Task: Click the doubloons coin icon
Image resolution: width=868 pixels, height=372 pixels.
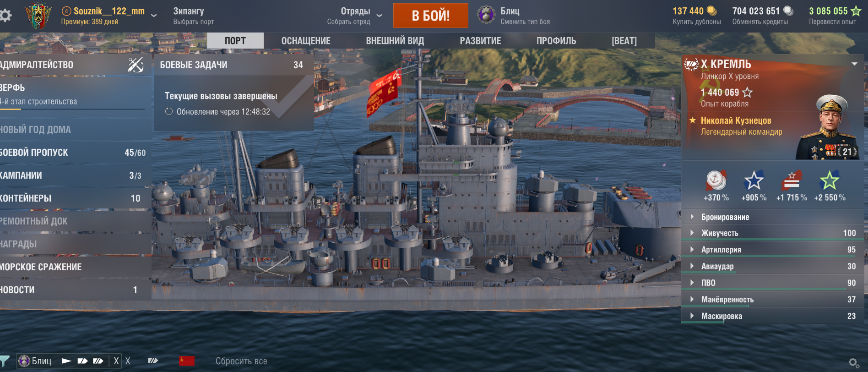Action: pyautogui.click(x=711, y=11)
